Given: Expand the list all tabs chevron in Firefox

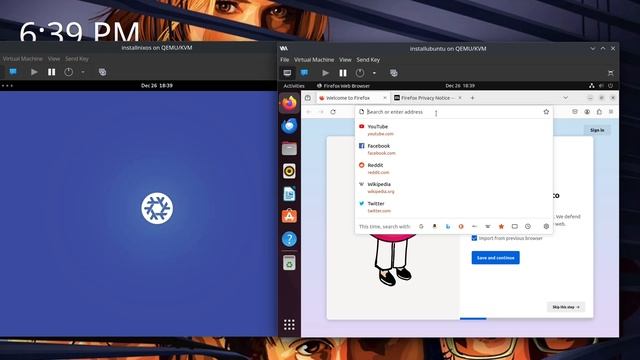Looking at the screenshot, I should click(x=565, y=98).
